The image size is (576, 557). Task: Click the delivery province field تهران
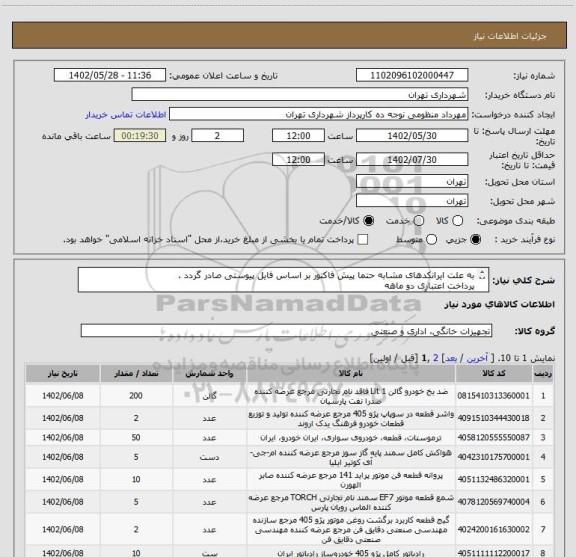(412, 182)
